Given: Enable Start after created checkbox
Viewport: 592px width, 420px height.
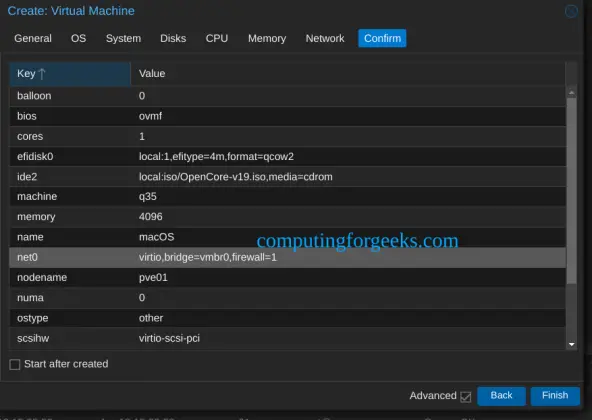Looking at the screenshot, I should coord(15,364).
